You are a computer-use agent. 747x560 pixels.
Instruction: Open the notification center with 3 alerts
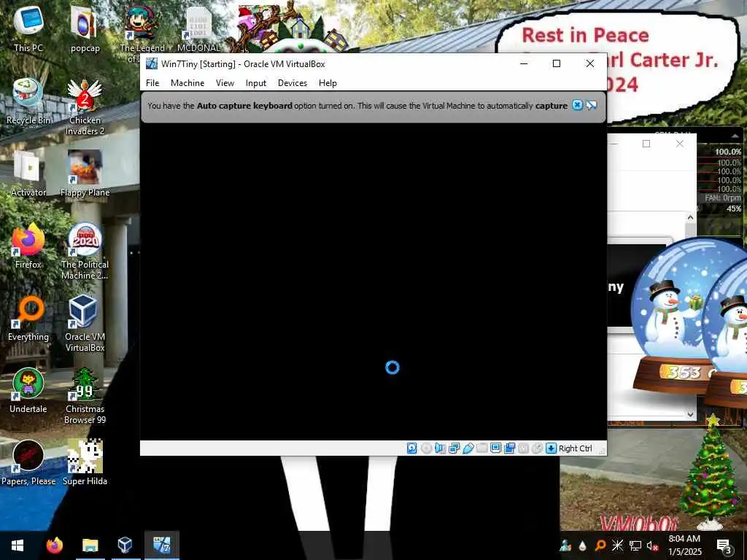point(724,545)
